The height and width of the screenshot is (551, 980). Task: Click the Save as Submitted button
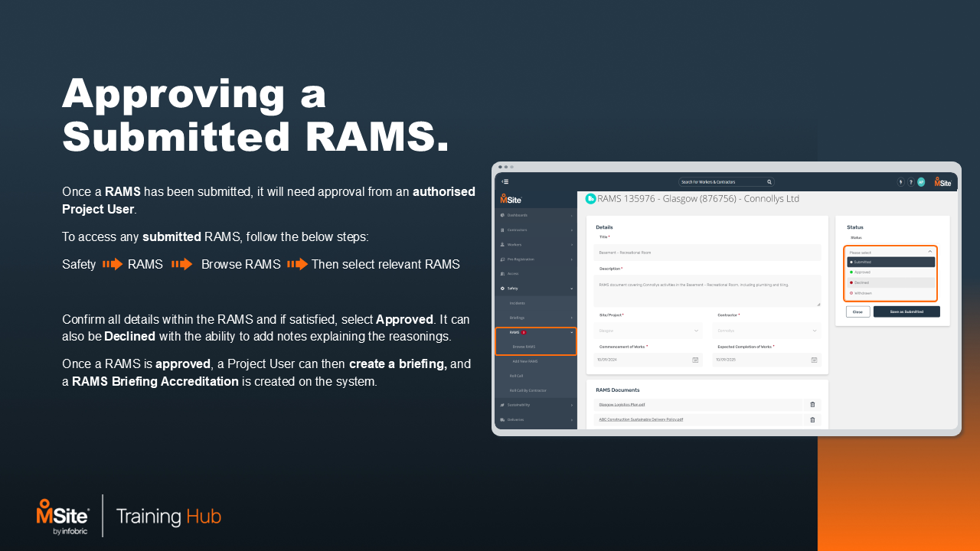tap(906, 311)
